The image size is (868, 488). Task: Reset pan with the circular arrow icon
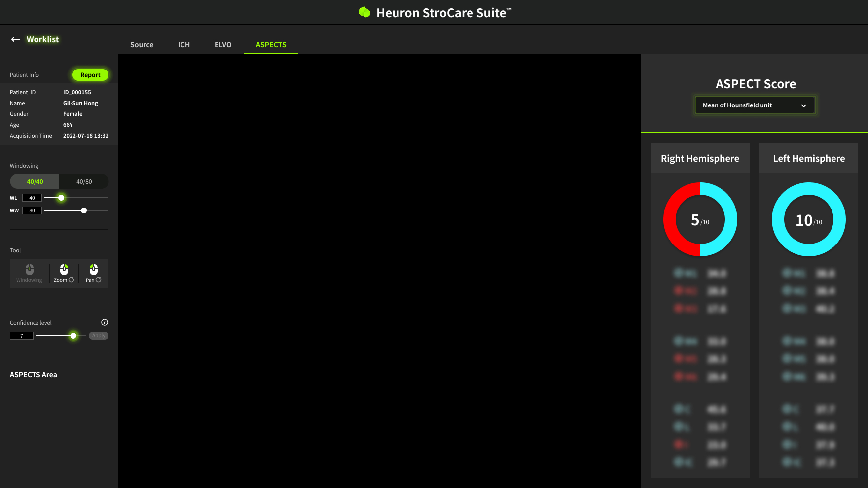[x=99, y=279]
